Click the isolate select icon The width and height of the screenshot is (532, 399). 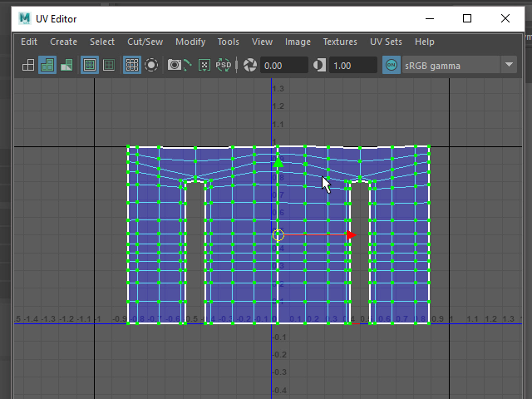(151, 65)
